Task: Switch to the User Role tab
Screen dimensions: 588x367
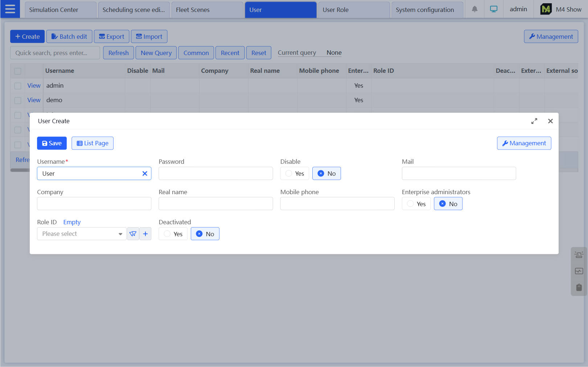Action: (x=353, y=10)
